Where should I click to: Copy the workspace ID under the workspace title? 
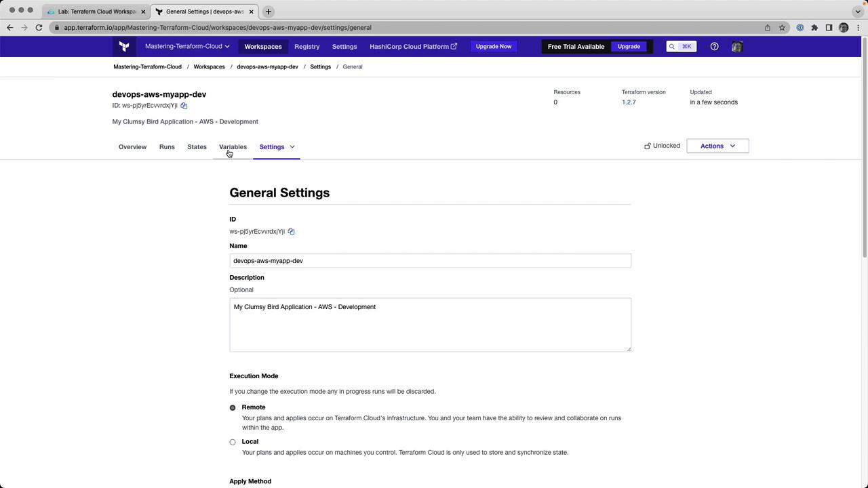tap(184, 106)
